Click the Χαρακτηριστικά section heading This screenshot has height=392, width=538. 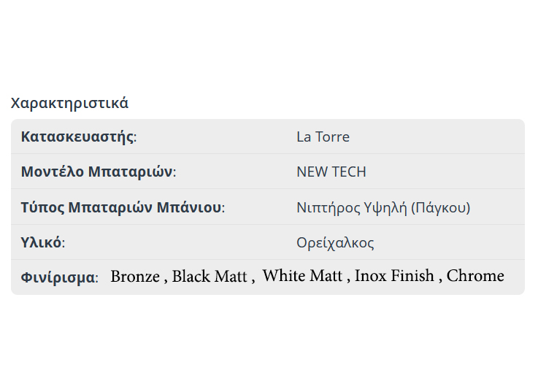coord(69,103)
